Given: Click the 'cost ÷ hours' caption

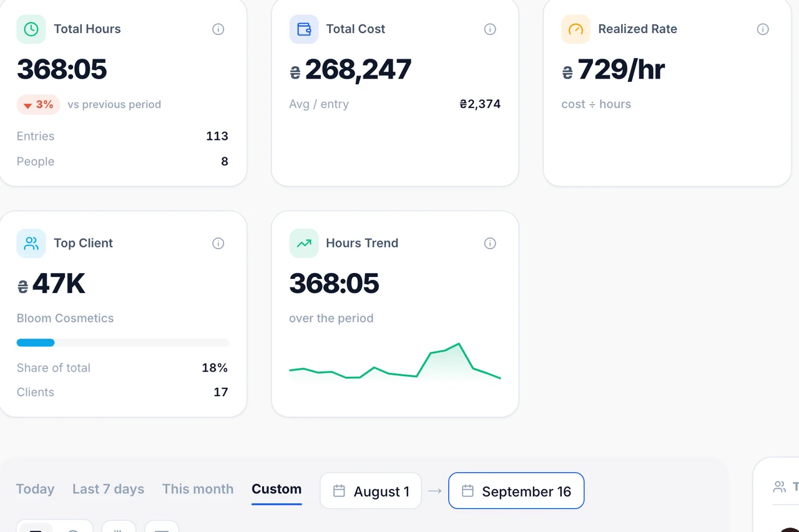Looking at the screenshot, I should coord(596,104).
